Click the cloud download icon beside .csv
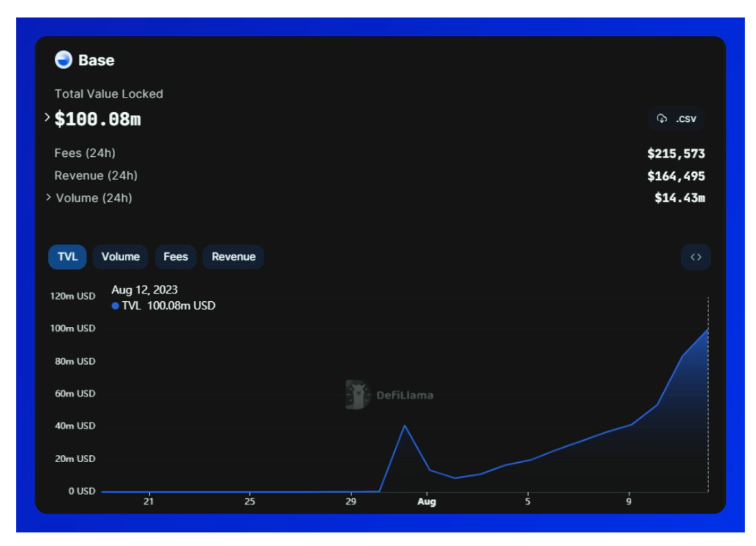This screenshot has height=546, width=756. point(661,118)
